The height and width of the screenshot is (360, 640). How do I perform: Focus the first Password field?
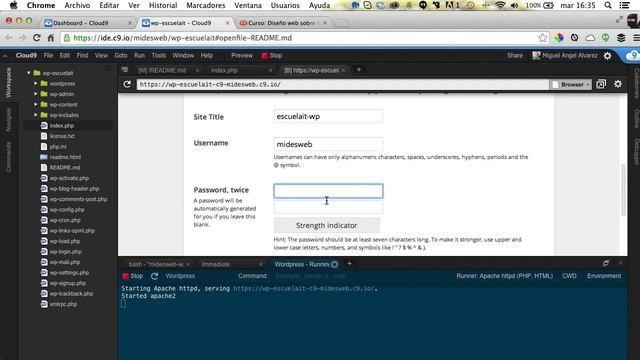point(328,191)
